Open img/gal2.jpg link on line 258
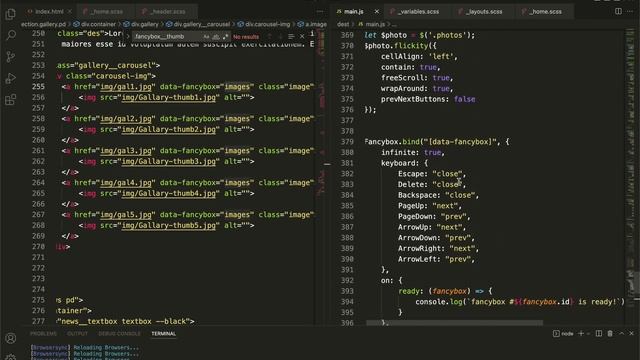 (126, 119)
